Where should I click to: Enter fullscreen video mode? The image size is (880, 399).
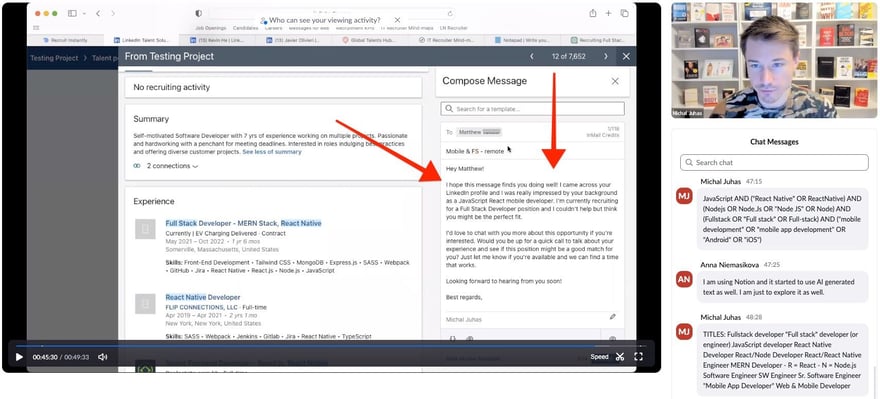(638, 357)
